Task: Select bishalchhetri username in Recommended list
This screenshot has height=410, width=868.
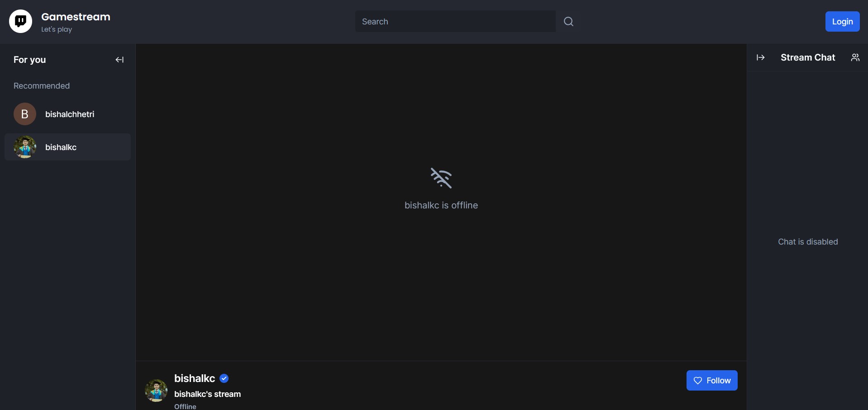Action: point(70,114)
